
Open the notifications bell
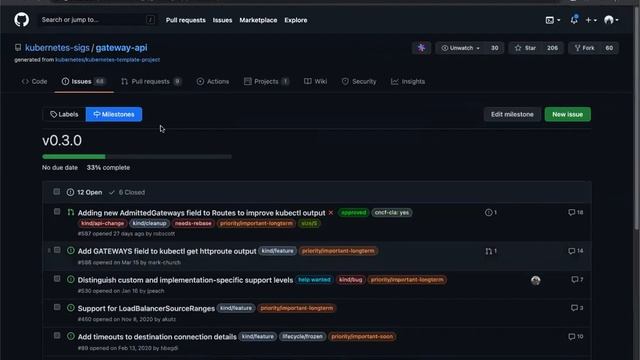574,20
